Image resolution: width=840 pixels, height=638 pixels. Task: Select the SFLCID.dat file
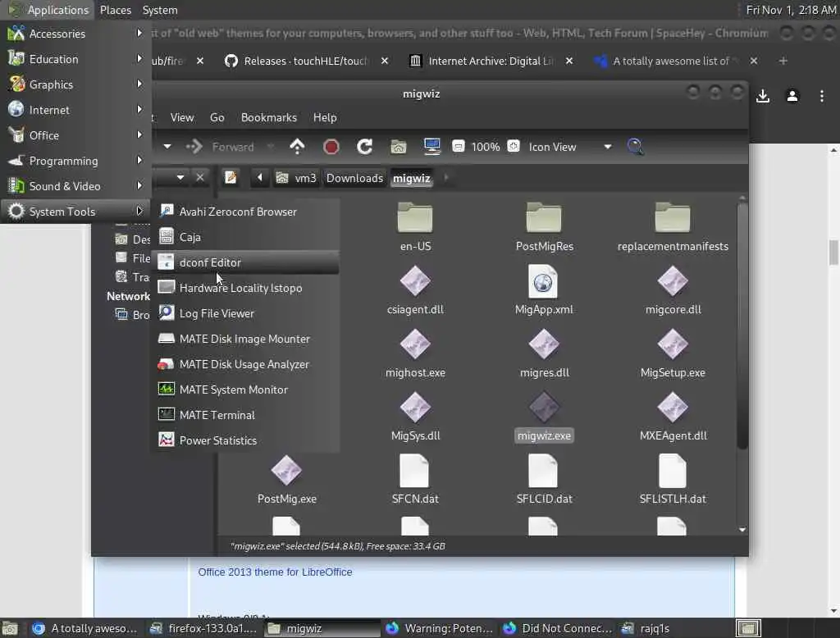click(544, 480)
